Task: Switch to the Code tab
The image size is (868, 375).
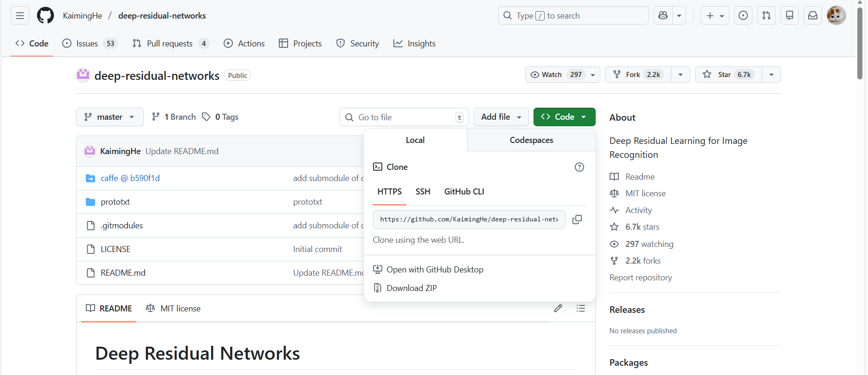Action: click(x=32, y=44)
